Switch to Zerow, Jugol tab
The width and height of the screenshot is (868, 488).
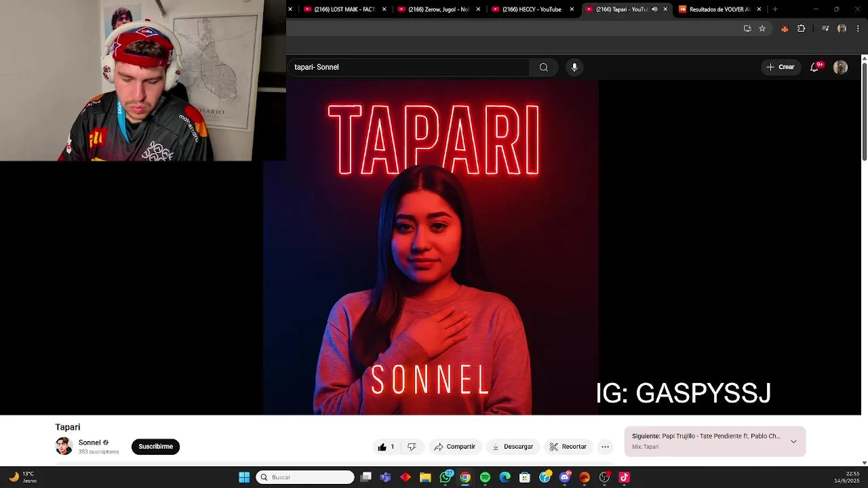(438, 9)
